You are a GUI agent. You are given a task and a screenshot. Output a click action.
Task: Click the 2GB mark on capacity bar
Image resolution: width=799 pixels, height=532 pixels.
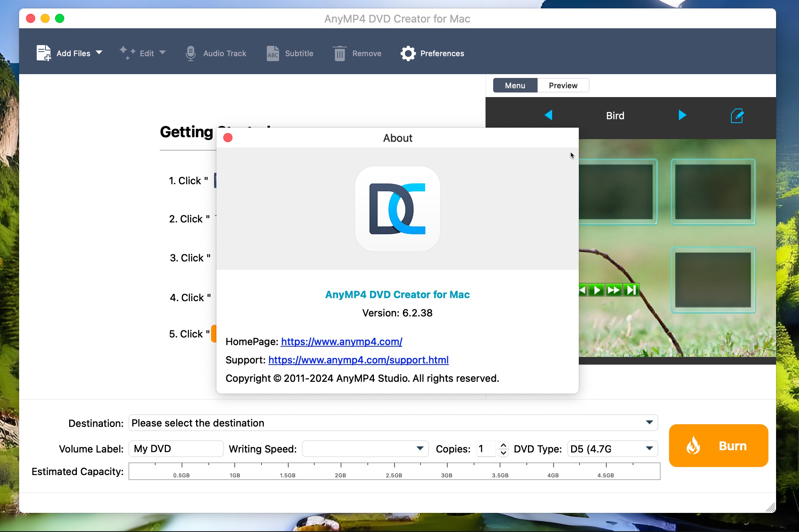(x=340, y=475)
